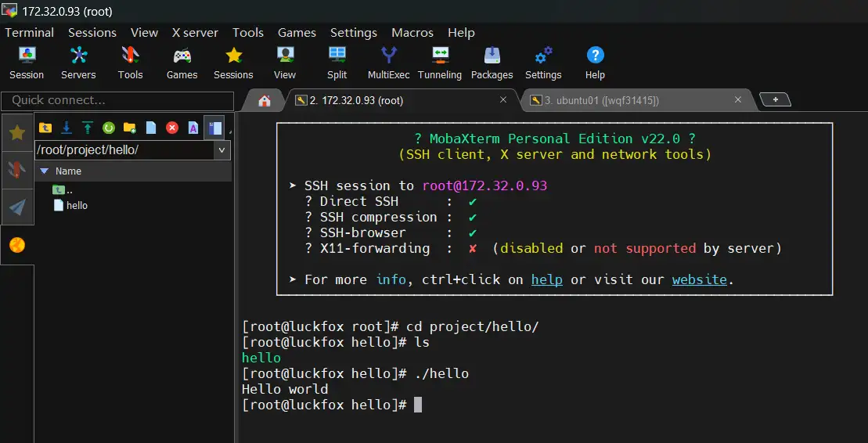Click the help link in the banner
Screen dimensions: 868x443
pyautogui.click(x=546, y=279)
